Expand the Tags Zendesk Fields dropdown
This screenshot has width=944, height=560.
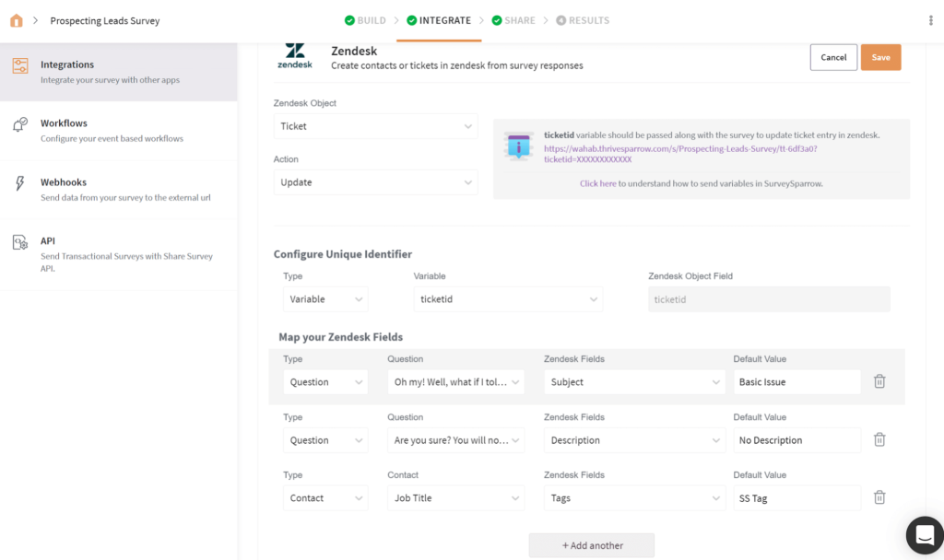(x=634, y=498)
